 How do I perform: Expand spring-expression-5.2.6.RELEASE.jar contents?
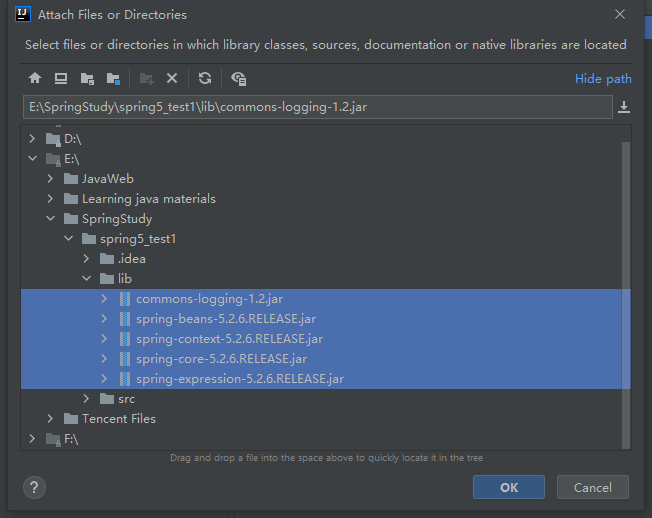(104, 378)
